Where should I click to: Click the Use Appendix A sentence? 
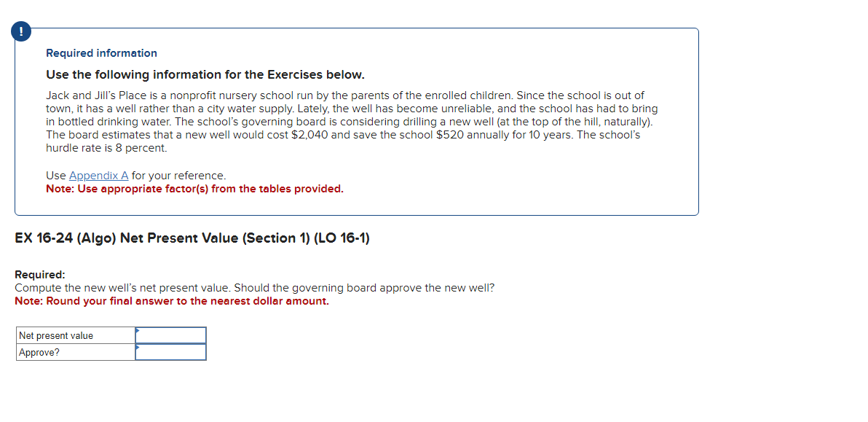(x=135, y=175)
